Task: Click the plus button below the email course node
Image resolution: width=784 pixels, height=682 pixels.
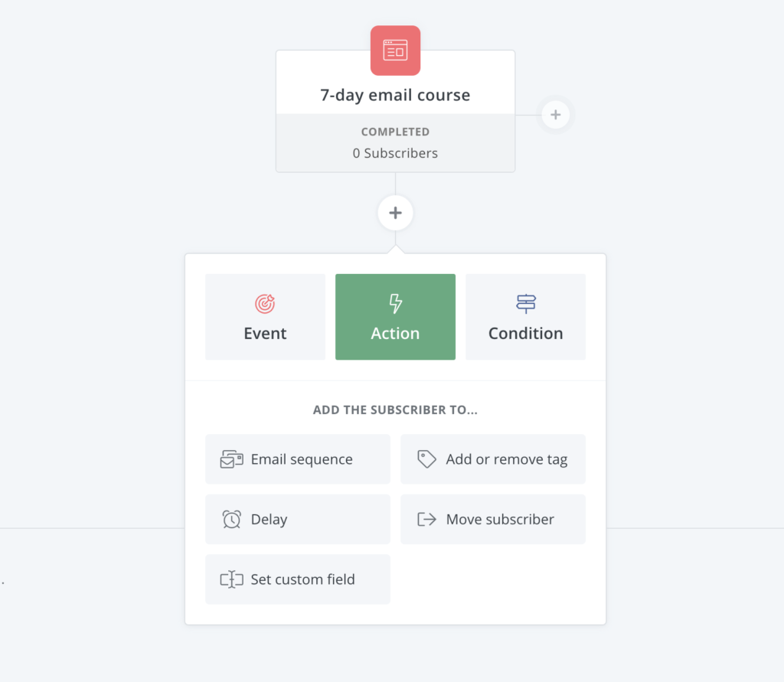Action: click(395, 213)
